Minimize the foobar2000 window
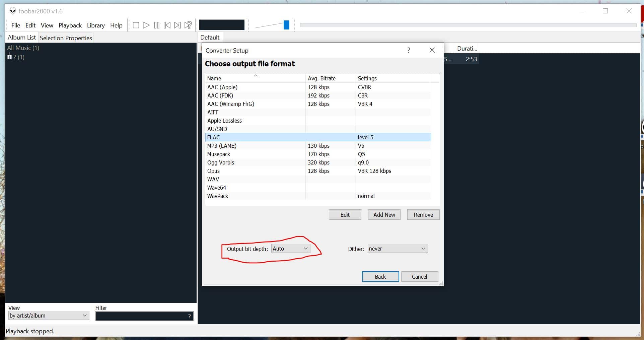The image size is (644, 340). 582,11
